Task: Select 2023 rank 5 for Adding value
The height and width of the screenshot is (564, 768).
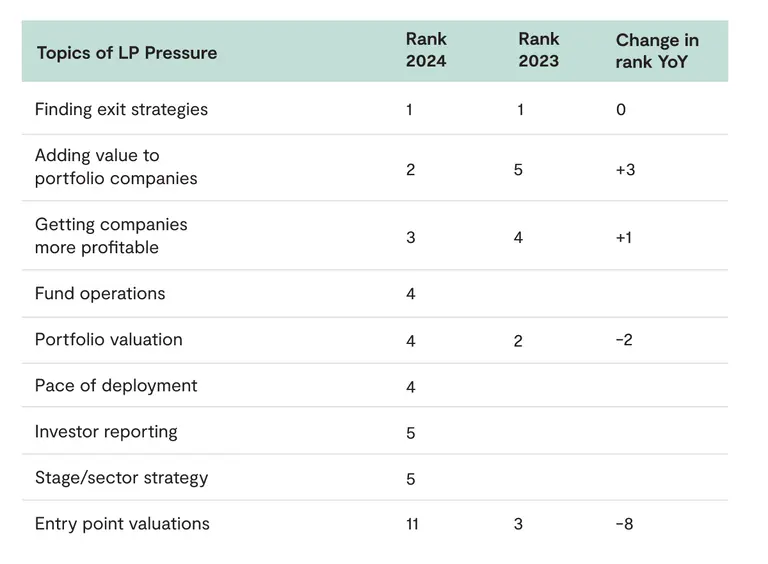Action: point(518,169)
